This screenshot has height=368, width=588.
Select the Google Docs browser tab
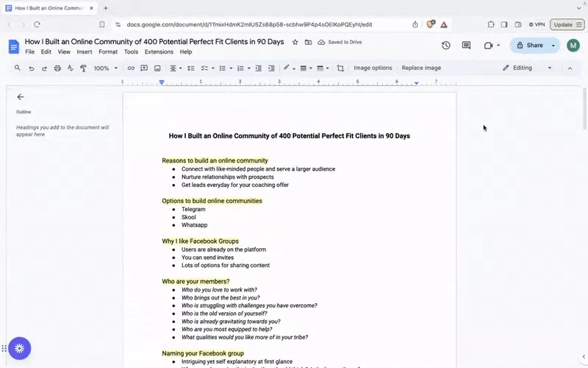click(49, 8)
